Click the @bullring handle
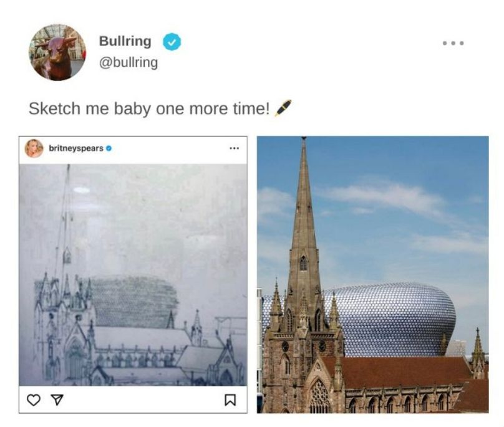Image resolution: width=504 pixels, height=427 pixels. [128, 62]
